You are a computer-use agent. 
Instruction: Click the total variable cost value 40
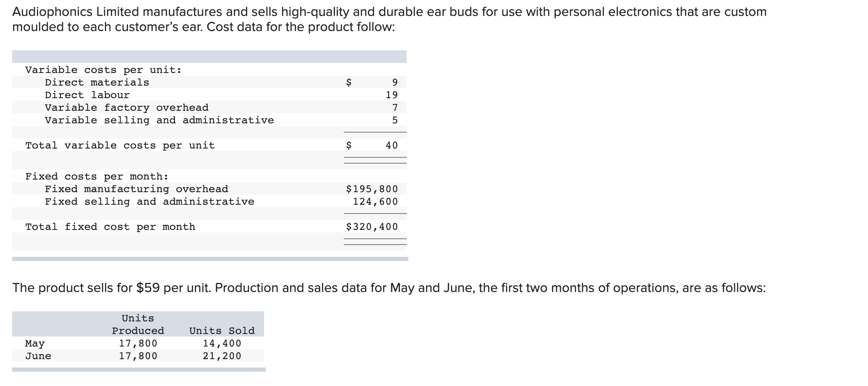(x=392, y=145)
